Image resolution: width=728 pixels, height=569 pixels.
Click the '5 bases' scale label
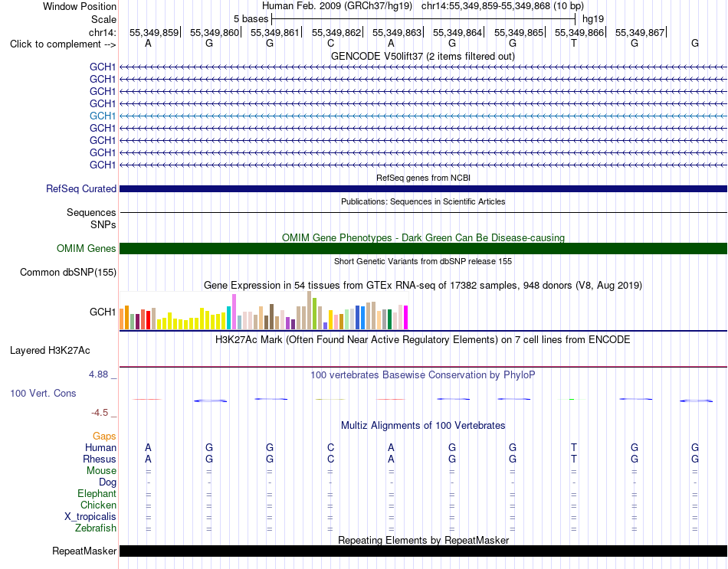pos(251,19)
